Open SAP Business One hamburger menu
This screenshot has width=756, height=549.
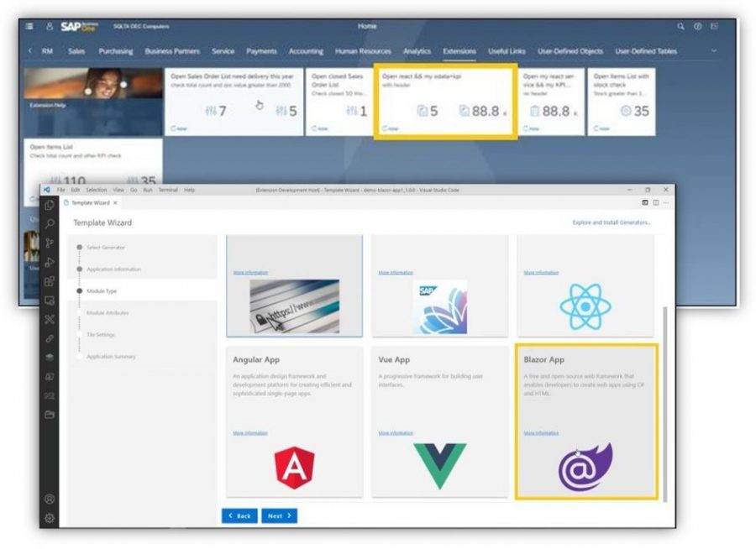click(29, 27)
